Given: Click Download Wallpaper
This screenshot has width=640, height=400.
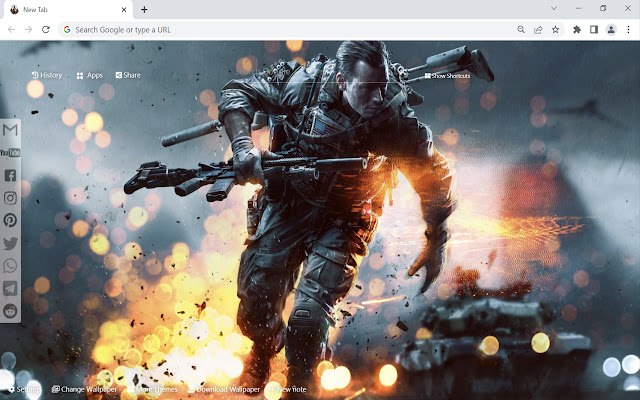Looking at the screenshot, I should 224,389.
